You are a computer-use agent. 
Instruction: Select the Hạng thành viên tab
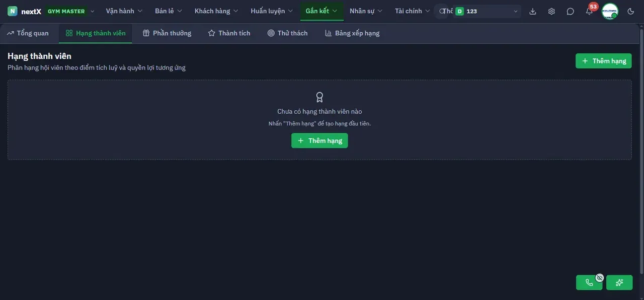click(x=96, y=33)
